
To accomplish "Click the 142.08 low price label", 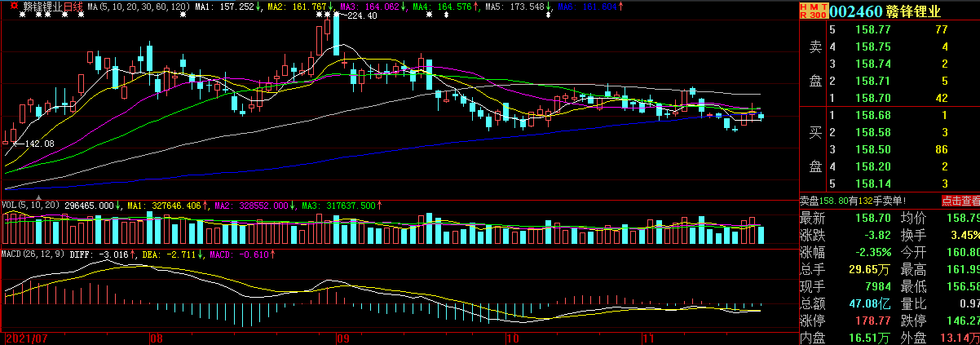I will coord(39,144).
